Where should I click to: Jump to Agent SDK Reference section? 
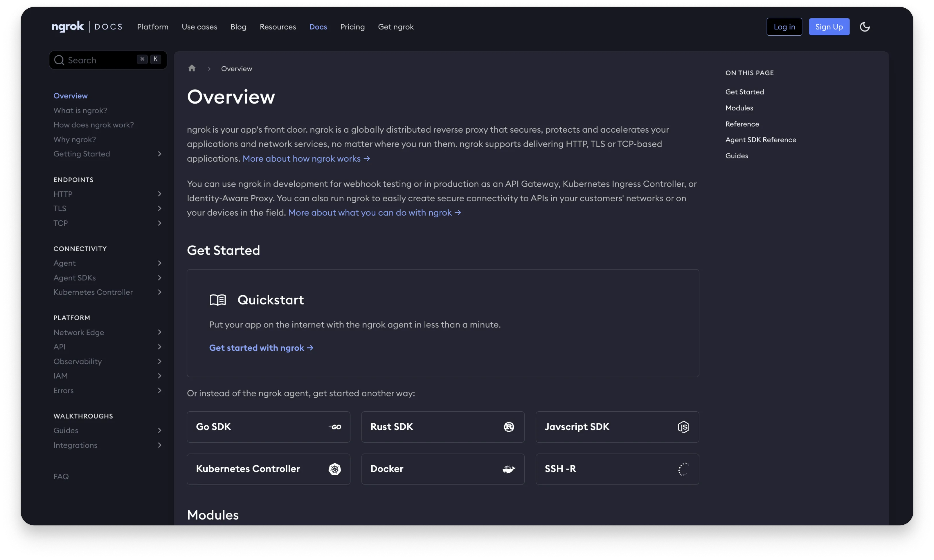[761, 139]
